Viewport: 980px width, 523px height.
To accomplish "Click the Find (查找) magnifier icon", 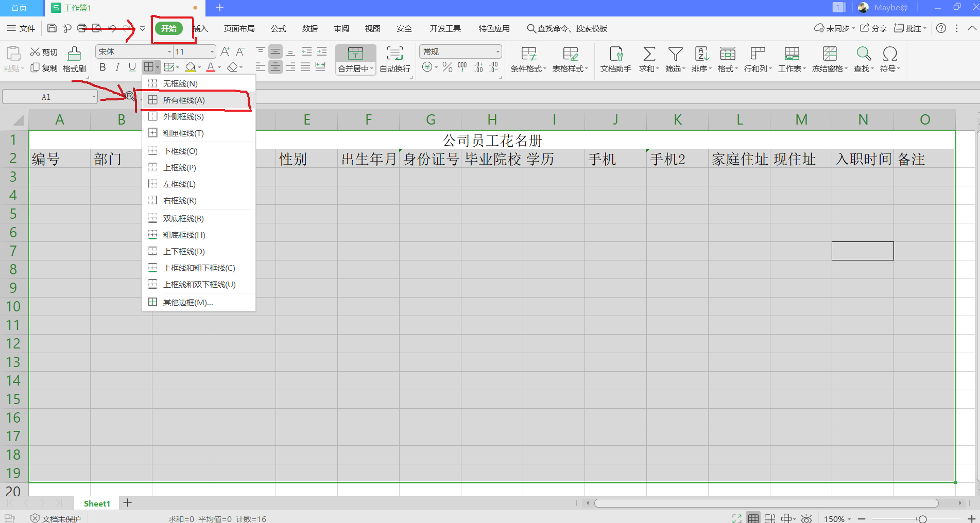I will [864, 54].
